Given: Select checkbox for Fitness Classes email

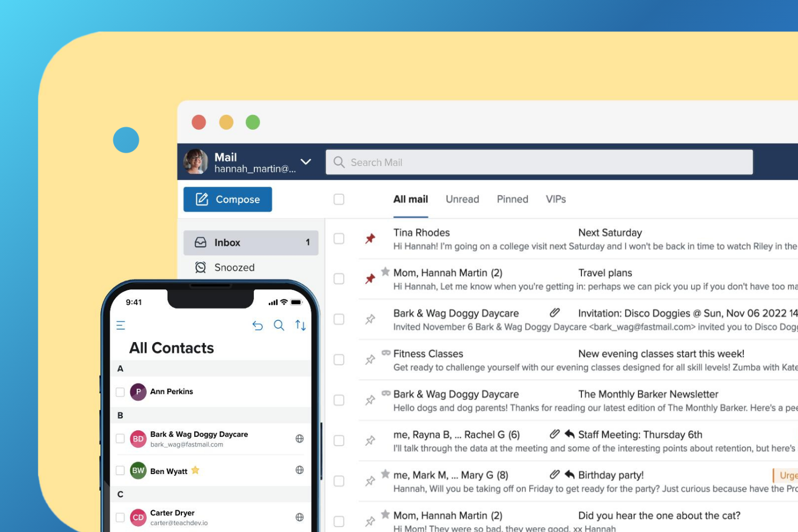Looking at the screenshot, I should pos(339,360).
